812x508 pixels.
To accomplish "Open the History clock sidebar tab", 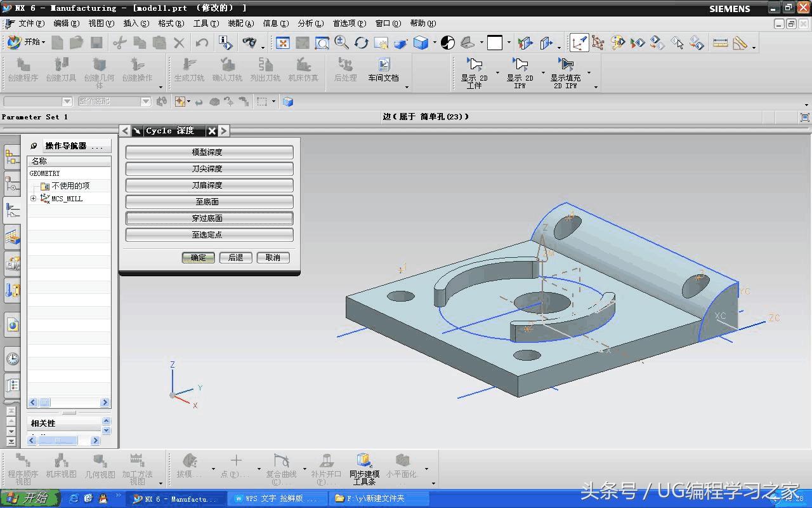I will point(12,359).
